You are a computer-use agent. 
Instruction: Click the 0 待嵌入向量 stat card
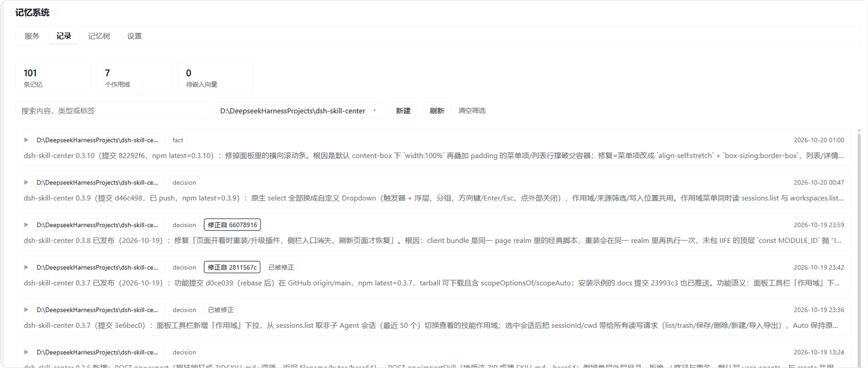[215, 77]
